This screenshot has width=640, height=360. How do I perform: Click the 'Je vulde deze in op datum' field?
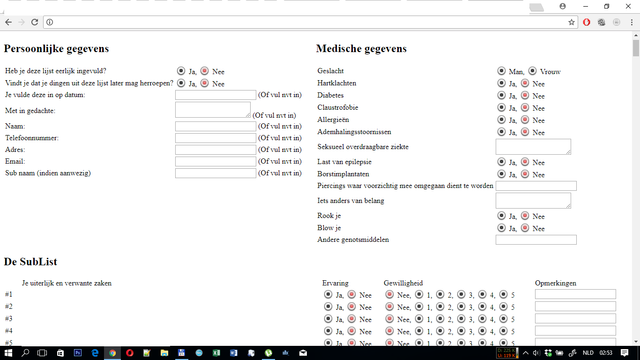(216, 95)
